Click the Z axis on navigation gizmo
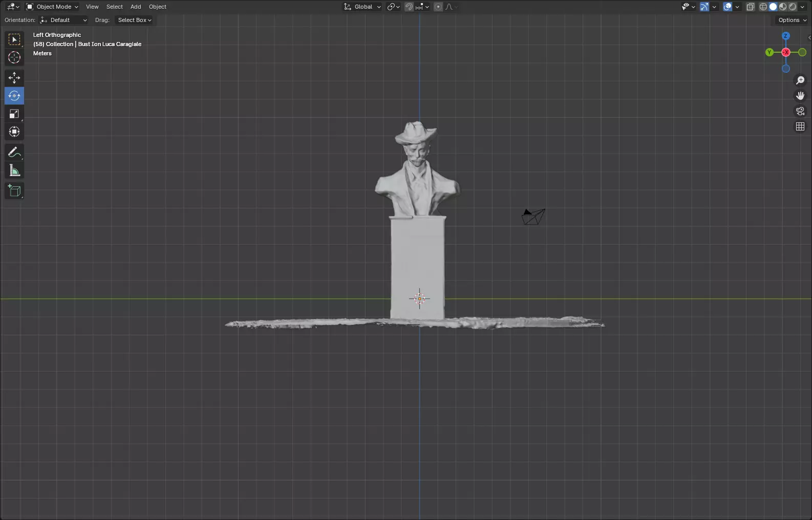The width and height of the screenshot is (812, 520). pyautogui.click(x=786, y=36)
